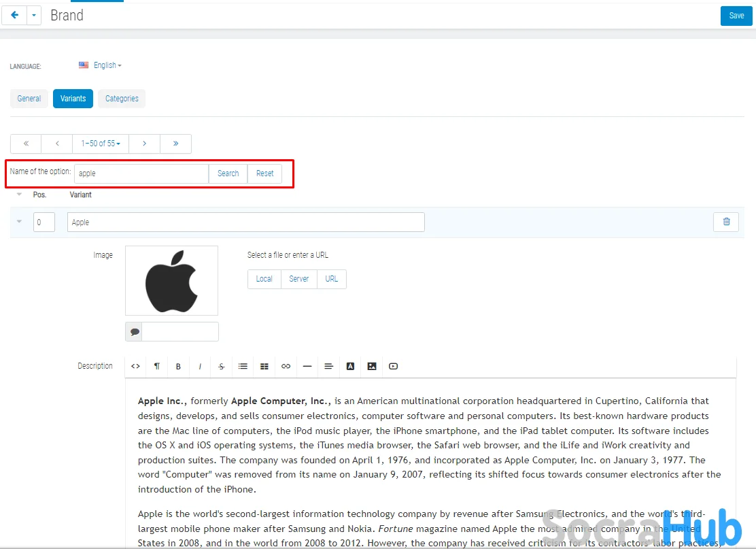Select the Variants tab

(73, 99)
